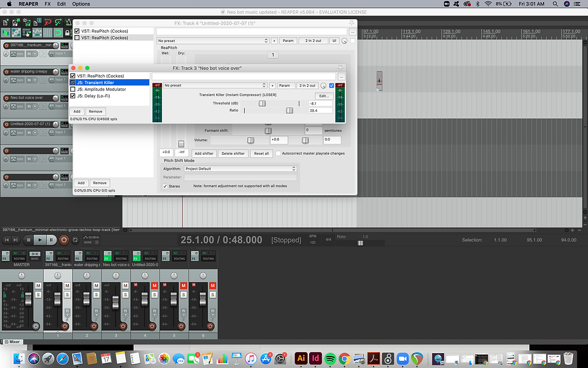Go to project start in transport
The width and height of the screenshot is (588, 368).
[x=7, y=240]
